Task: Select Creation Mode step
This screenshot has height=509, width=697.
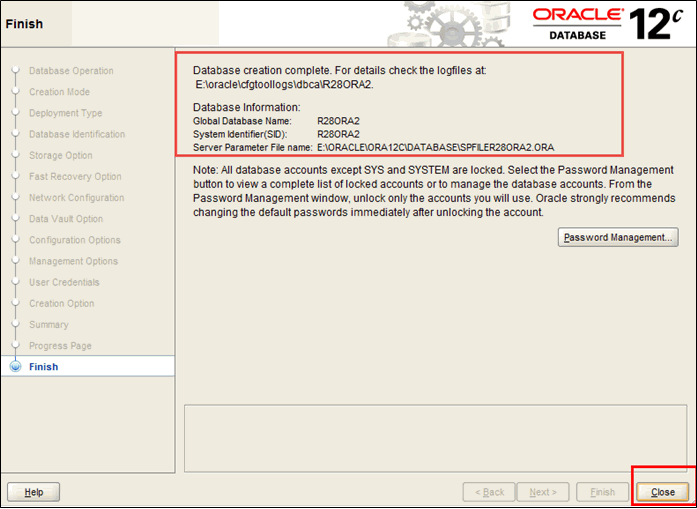Action: [x=59, y=92]
